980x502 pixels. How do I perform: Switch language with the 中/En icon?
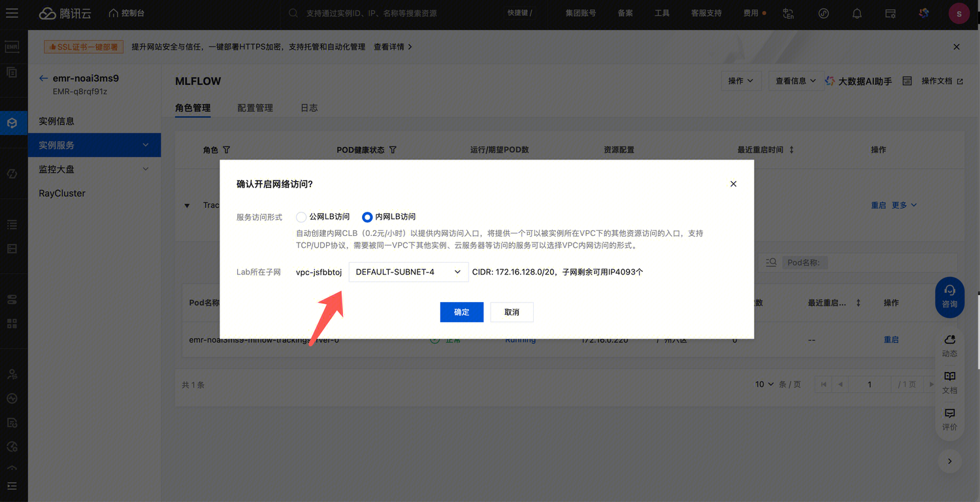click(x=789, y=13)
